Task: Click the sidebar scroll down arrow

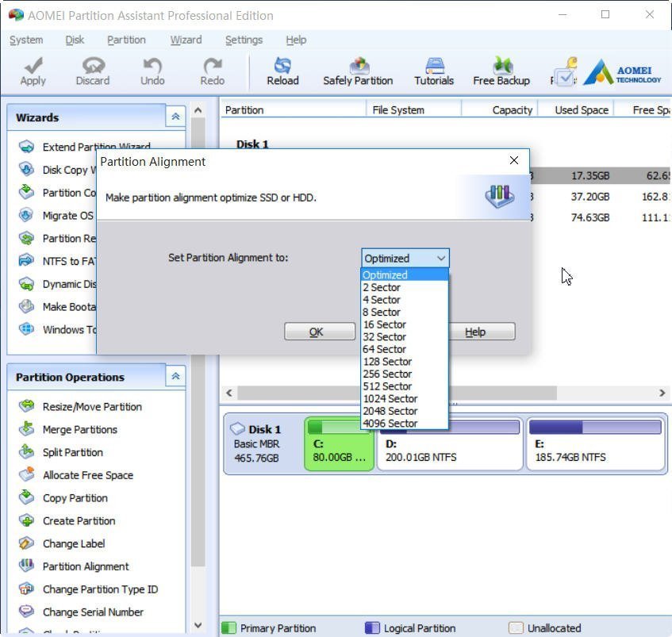Action: [x=198, y=625]
